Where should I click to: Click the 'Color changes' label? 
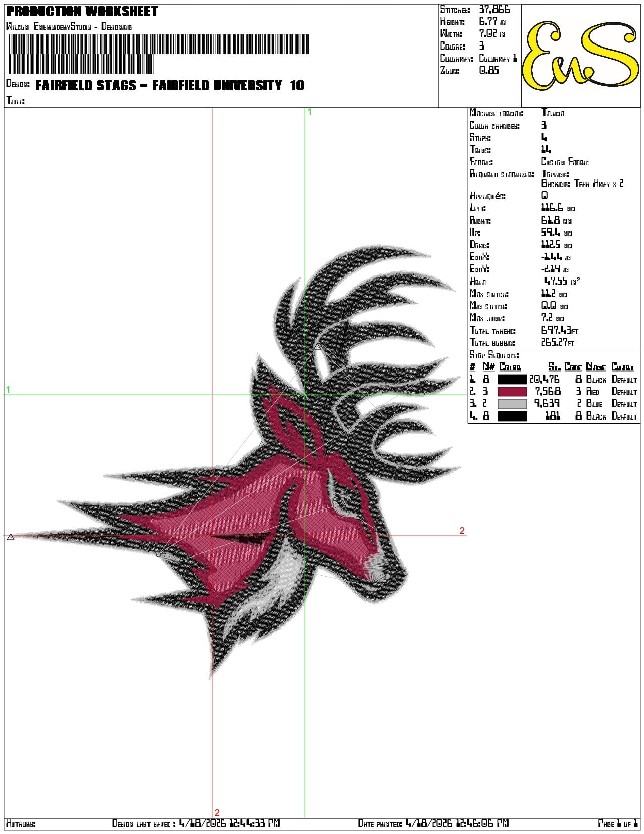coord(494,125)
